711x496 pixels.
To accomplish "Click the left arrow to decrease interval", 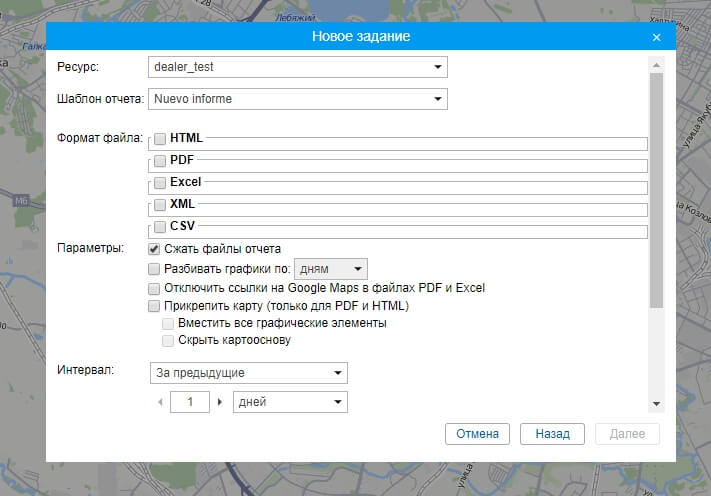I will [160, 402].
